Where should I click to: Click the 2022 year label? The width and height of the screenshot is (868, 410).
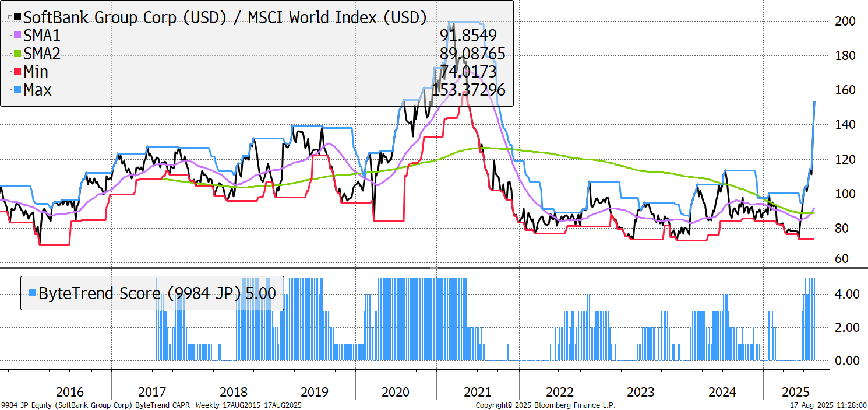[x=560, y=392]
